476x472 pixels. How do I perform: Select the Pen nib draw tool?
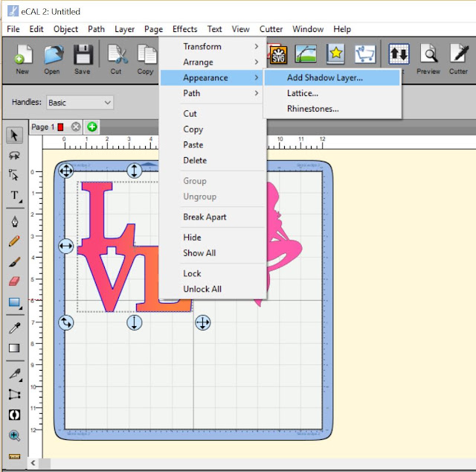(15, 222)
